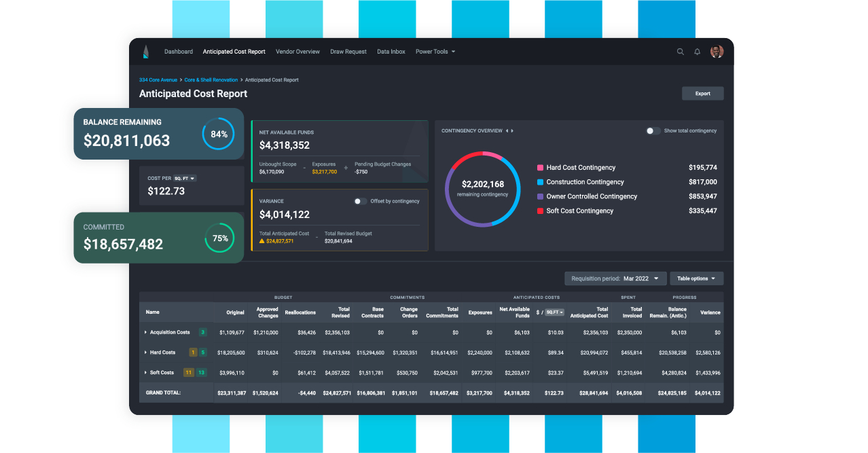Click the app logo in the navbar
Viewport: 868px width, 453px height.
[x=145, y=52]
